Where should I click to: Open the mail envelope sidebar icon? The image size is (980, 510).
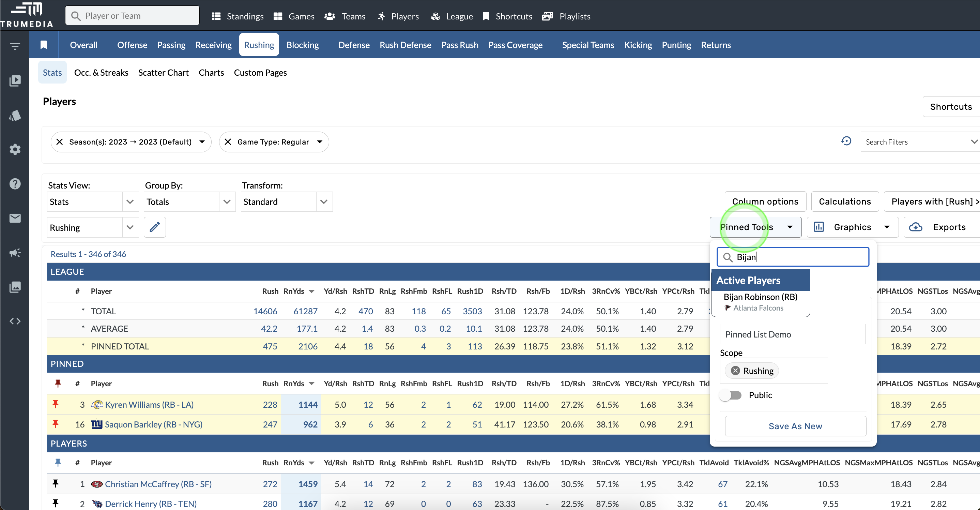[15, 218]
